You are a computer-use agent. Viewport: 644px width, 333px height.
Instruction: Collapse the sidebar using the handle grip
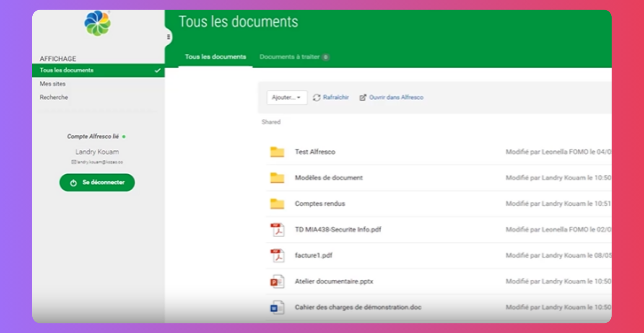pyautogui.click(x=169, y=37)
